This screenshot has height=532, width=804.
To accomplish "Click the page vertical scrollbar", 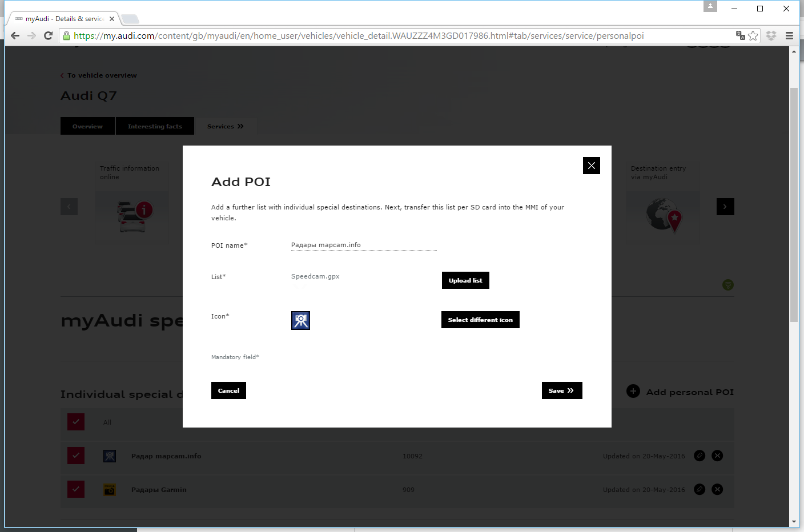I will [794, 205].
